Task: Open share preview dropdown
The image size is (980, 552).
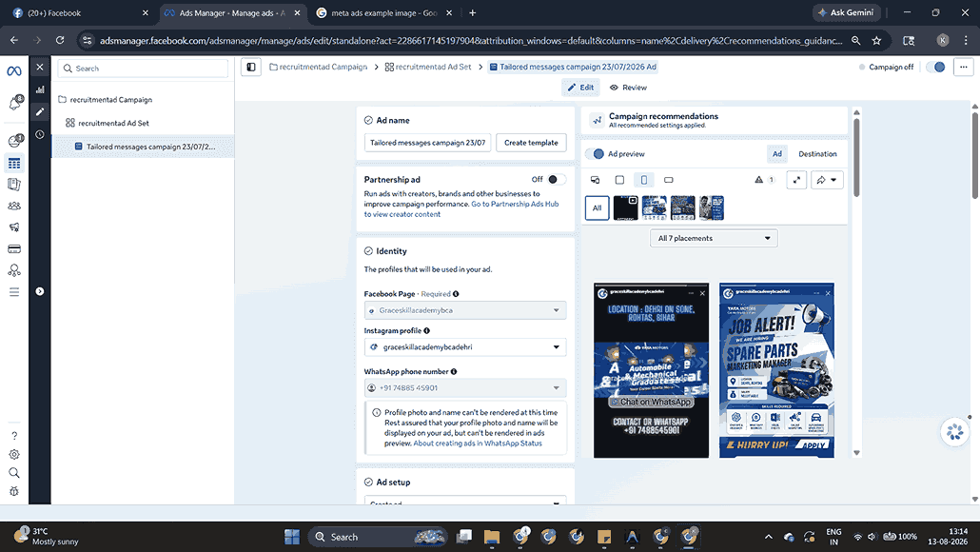Action: (827, 180)
